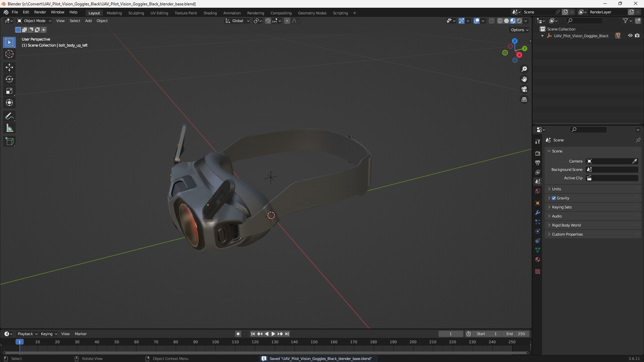
Task: Open the World properties tab
Action: pyautogui.click(x=538, y=191)
